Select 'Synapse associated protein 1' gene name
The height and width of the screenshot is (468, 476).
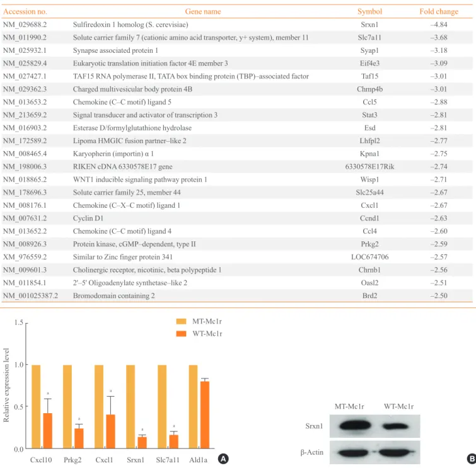(x=115, y=50)
